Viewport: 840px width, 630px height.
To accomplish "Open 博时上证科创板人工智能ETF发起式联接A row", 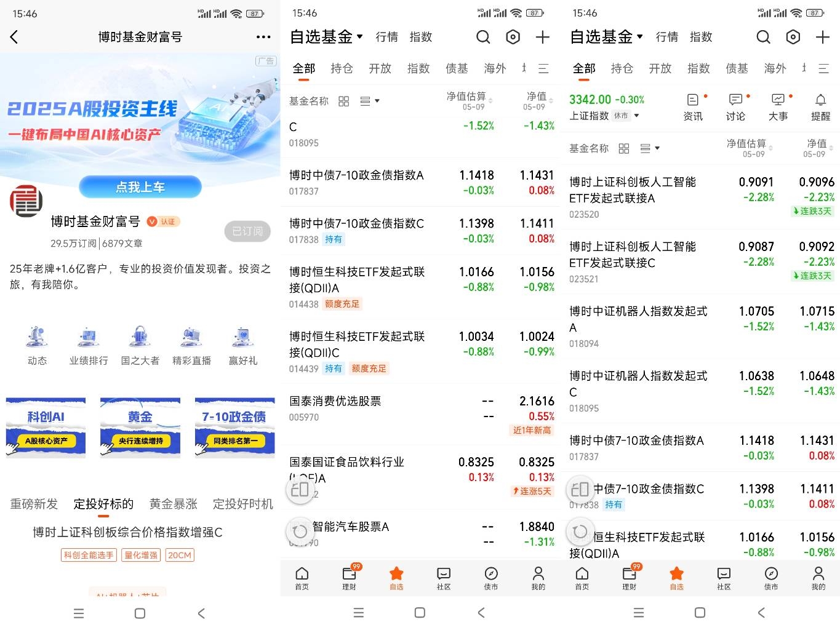I will click(700, 197).
